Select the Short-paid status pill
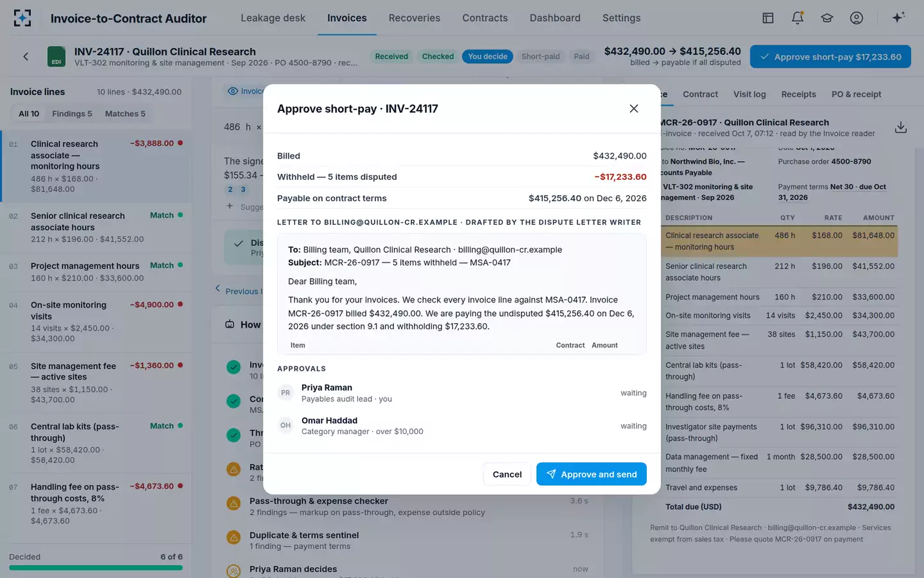The image size is (924, 578). 540,57
